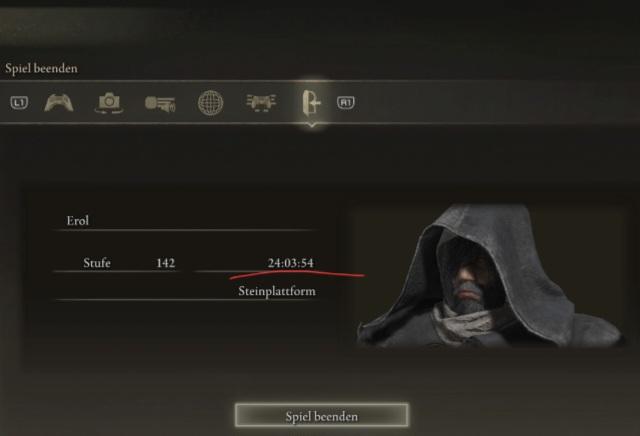Click the R1 shoulder button icon
The image size is (640, 436).
coord(346,102)
